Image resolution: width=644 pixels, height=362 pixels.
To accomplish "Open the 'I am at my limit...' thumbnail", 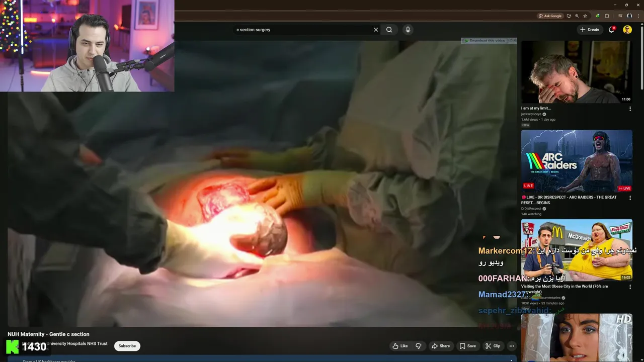I will tap(577, 72).
